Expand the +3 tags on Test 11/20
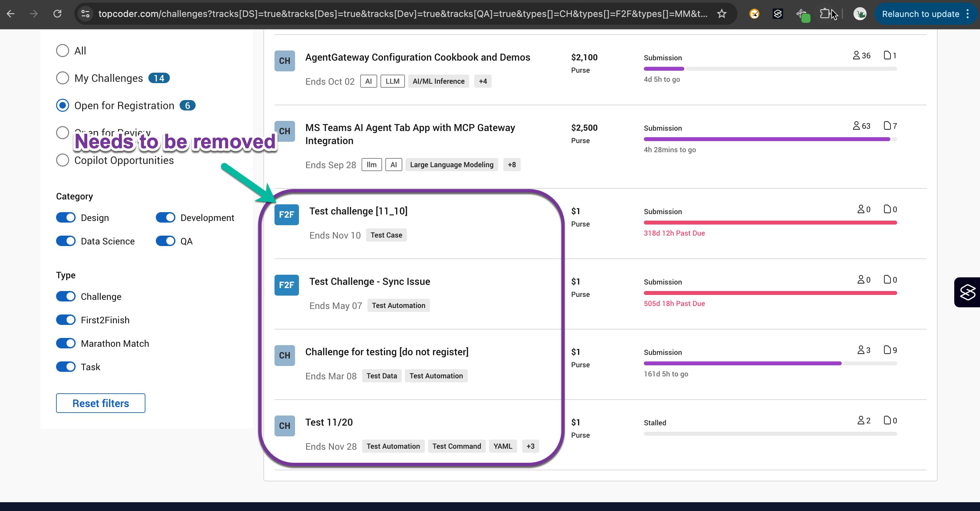The width and height of the screenshot is (980, 511). (x=530, y=446)
